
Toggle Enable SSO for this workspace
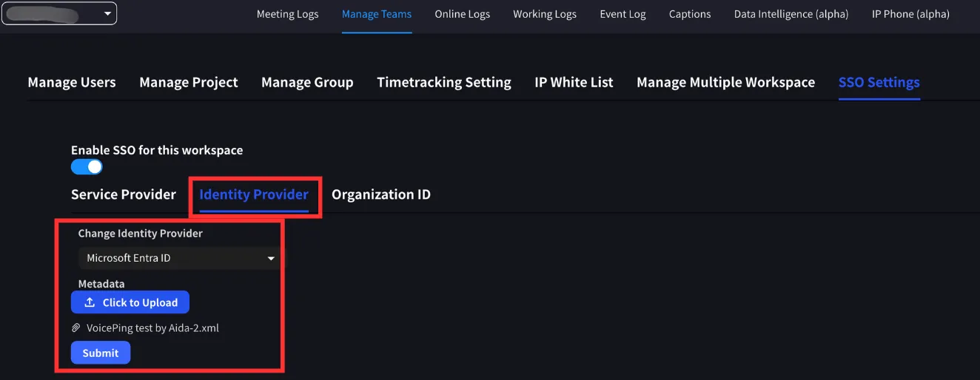[x=87, y=167]
